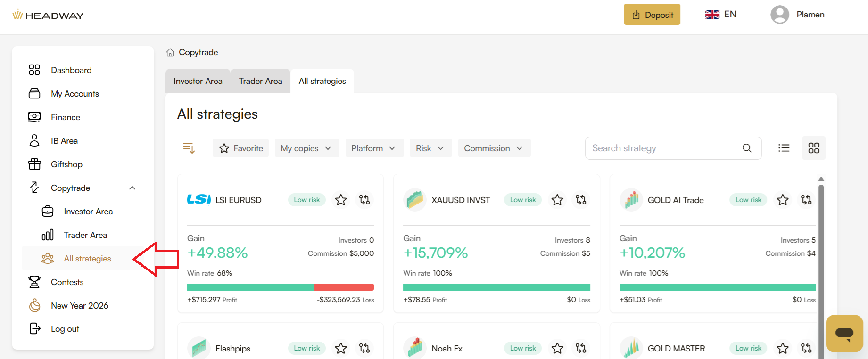Open the GOLD AI Trade strategy name
This screenshot has width=868, height=359.
676,200
